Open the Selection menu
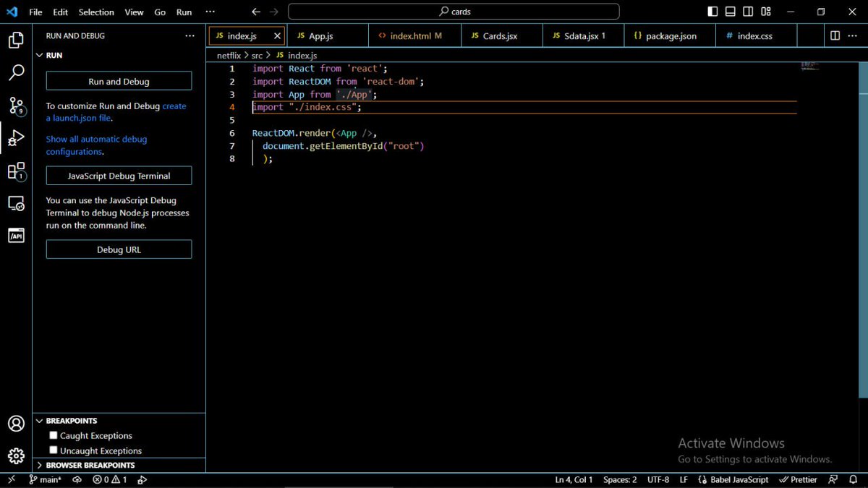 [x=96, y=12]
